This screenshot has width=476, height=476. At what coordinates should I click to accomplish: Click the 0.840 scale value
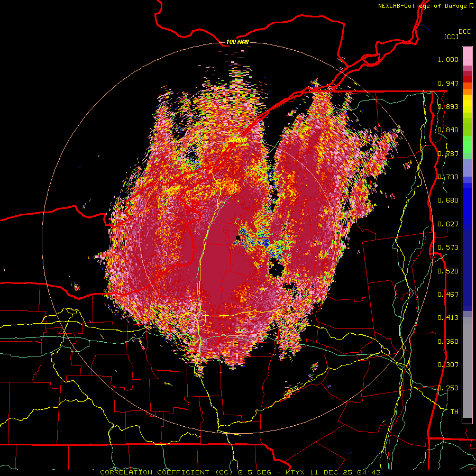click(x=448, y=130)
